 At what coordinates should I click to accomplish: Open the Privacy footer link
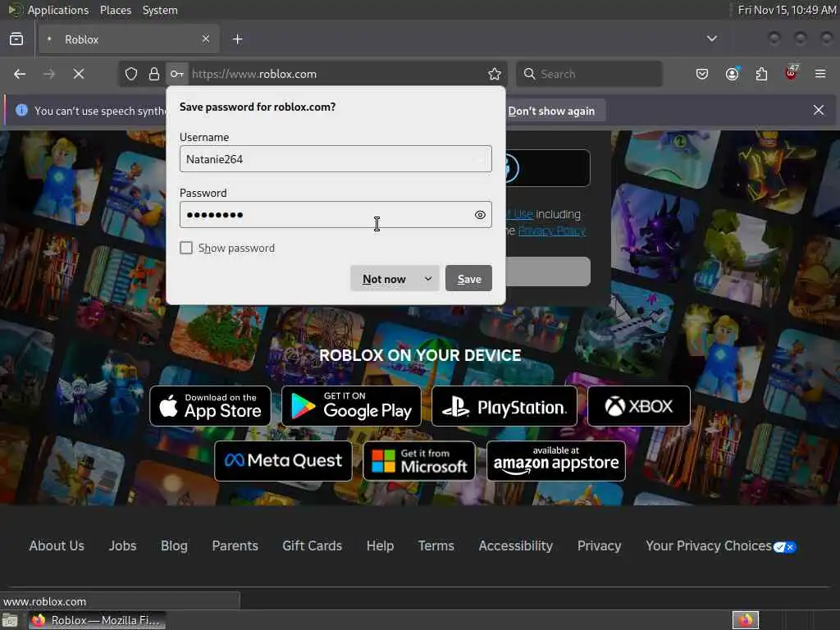600,546
